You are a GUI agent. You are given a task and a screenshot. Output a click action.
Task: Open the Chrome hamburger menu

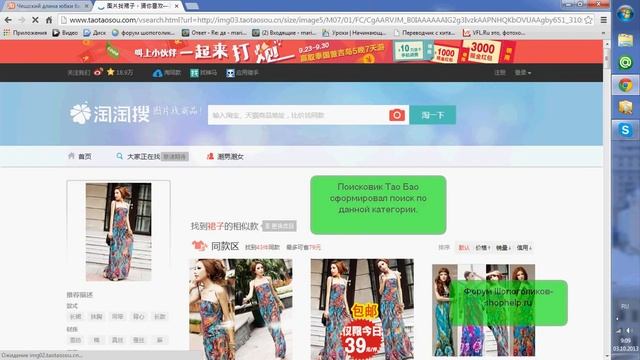pos(604,20)
